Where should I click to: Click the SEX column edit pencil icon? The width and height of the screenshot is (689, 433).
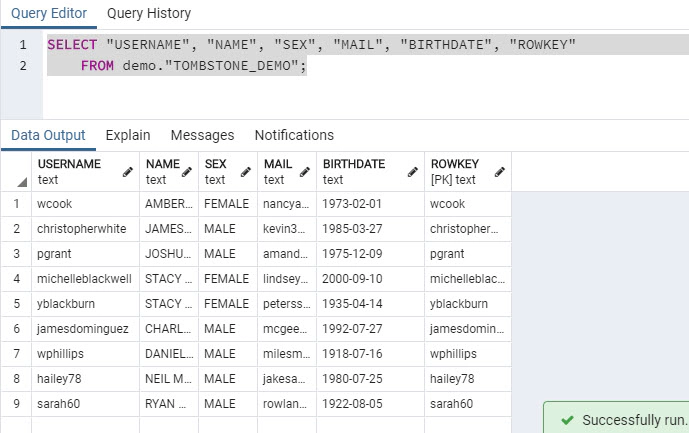coord(246,172)
